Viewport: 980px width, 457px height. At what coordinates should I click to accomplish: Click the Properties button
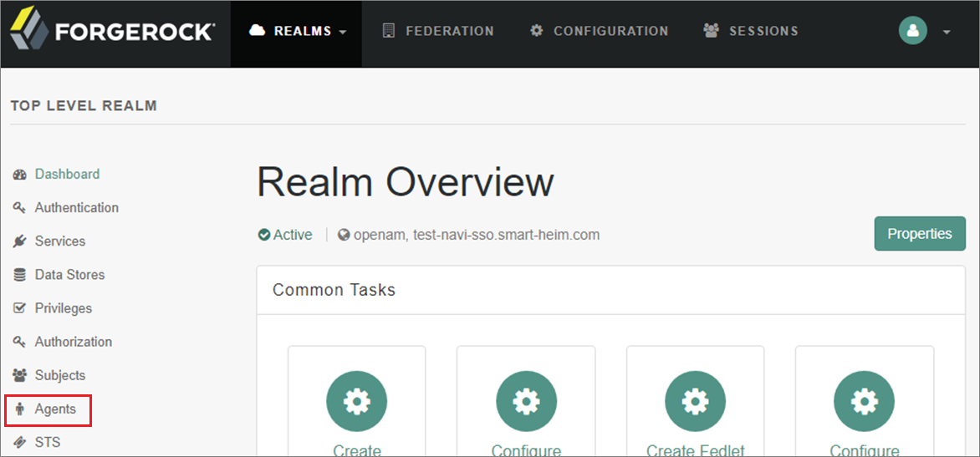919,234
